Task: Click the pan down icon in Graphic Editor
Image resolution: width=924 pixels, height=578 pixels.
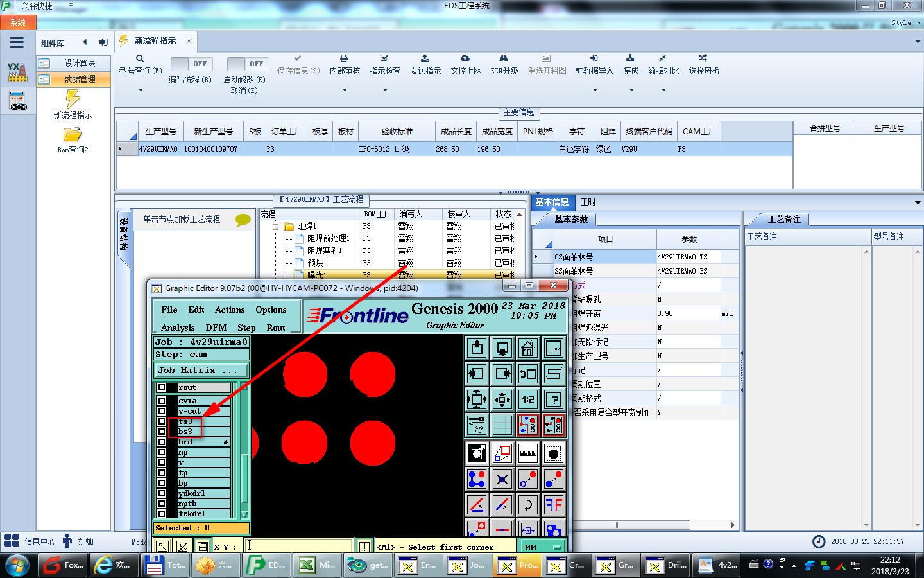Action: click(x=502, y=348)
